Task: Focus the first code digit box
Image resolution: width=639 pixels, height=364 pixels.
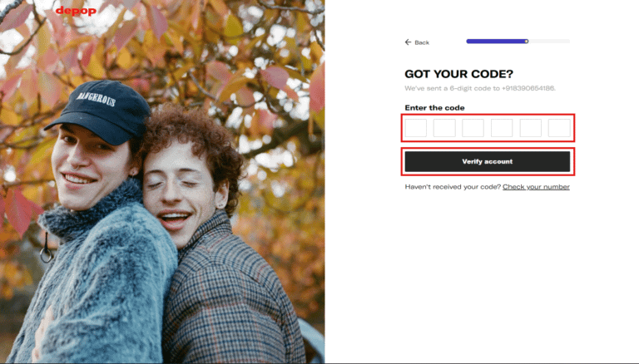Action: coord(416,128)
